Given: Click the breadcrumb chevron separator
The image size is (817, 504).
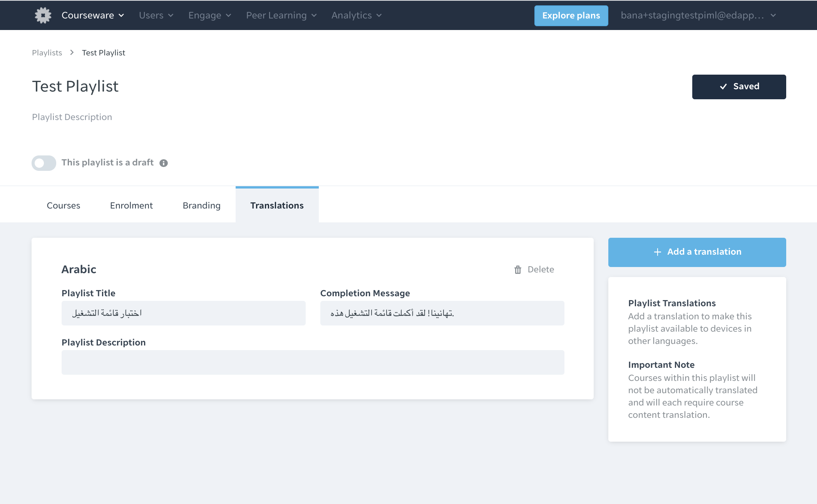Looking at the screenshot, I should coord(72,53).
